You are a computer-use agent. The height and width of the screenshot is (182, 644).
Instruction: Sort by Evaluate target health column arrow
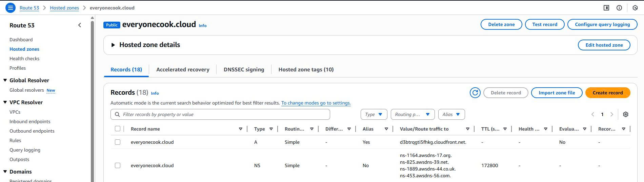pyautogui.click(x=585, y=129)
